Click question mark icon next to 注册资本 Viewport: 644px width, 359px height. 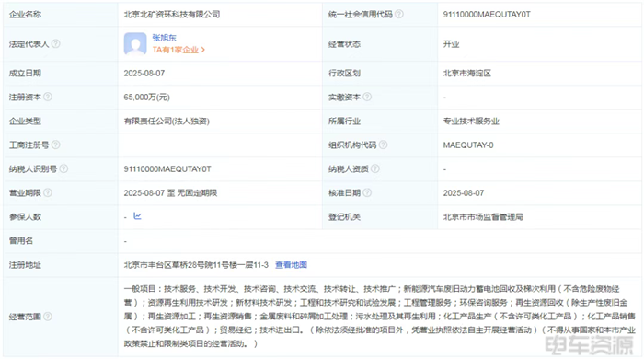point(48,97)
